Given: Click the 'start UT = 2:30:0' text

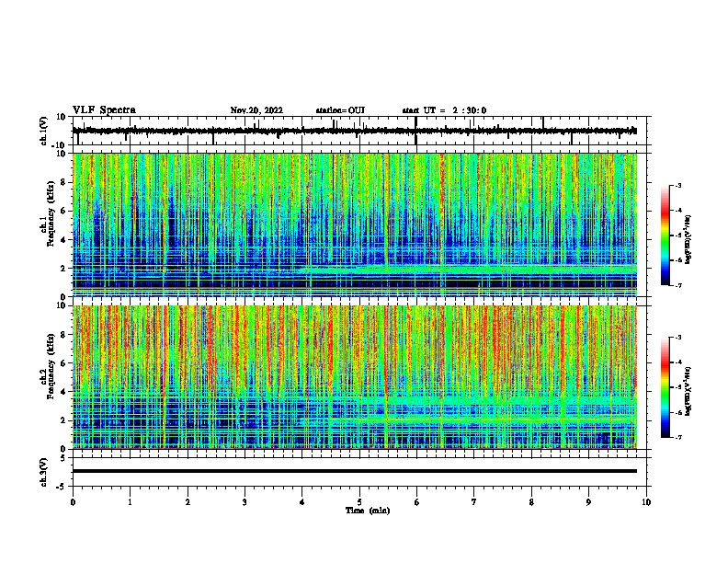Looking at the screenshot, I should coord(444,110).
